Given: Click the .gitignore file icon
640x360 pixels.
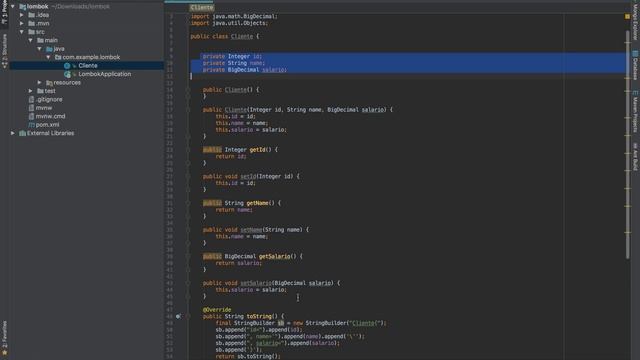Looking at the screenshot, I should coord(31,100).
